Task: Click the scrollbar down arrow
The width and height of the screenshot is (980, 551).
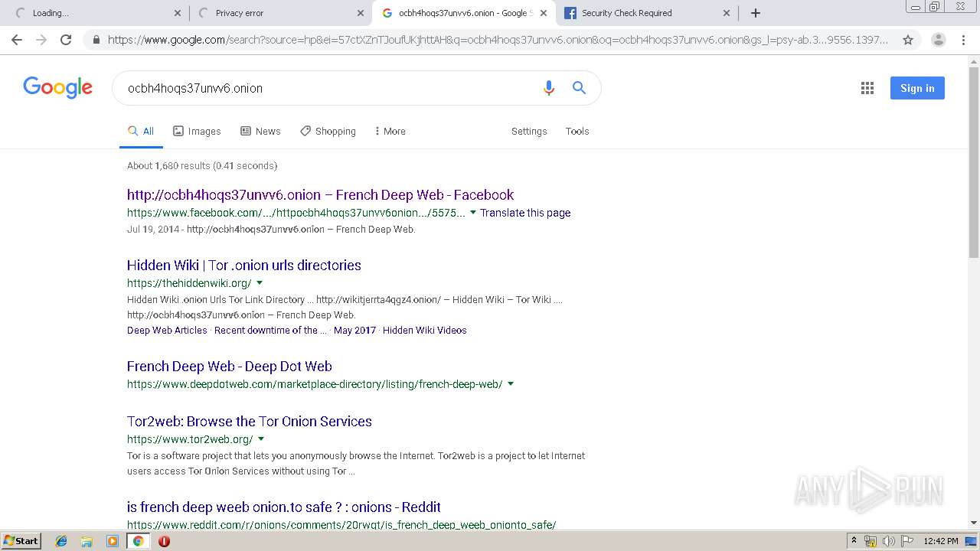Action: click(x=974, y=523)
